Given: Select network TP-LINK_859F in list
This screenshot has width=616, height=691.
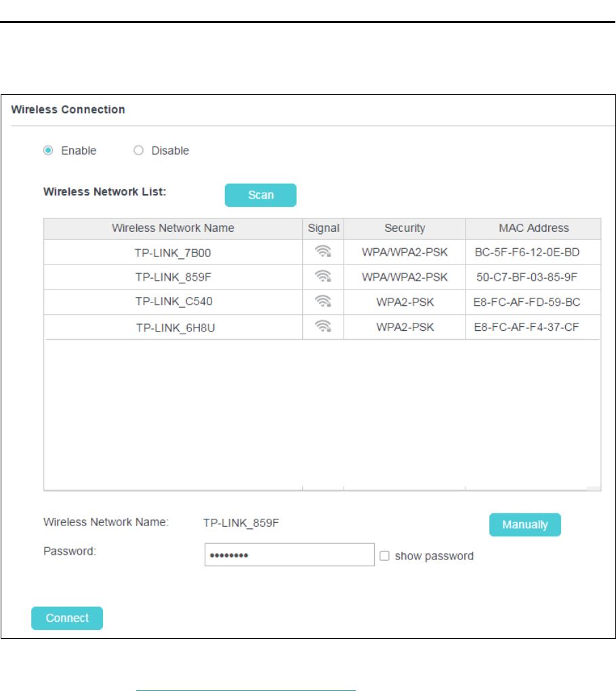Looking at the screenshot, I should [x=173, y=277].
